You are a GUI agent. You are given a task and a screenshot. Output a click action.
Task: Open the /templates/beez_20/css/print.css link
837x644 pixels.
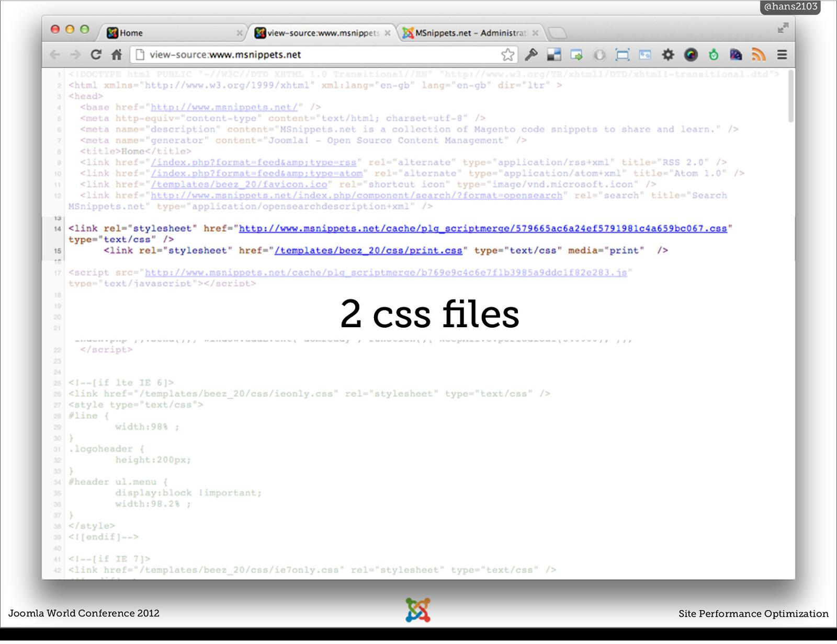coord(368,250)
